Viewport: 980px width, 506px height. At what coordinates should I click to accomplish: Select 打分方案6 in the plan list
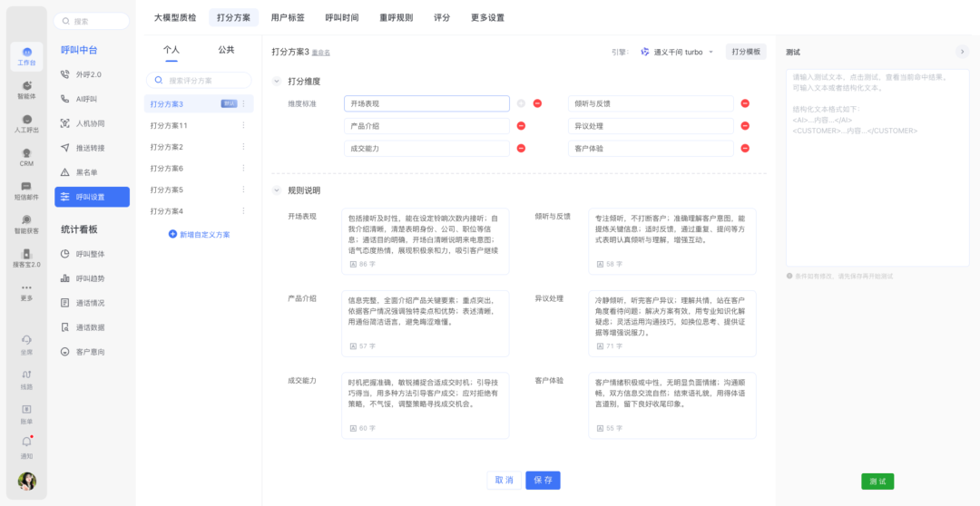(167, 169)
